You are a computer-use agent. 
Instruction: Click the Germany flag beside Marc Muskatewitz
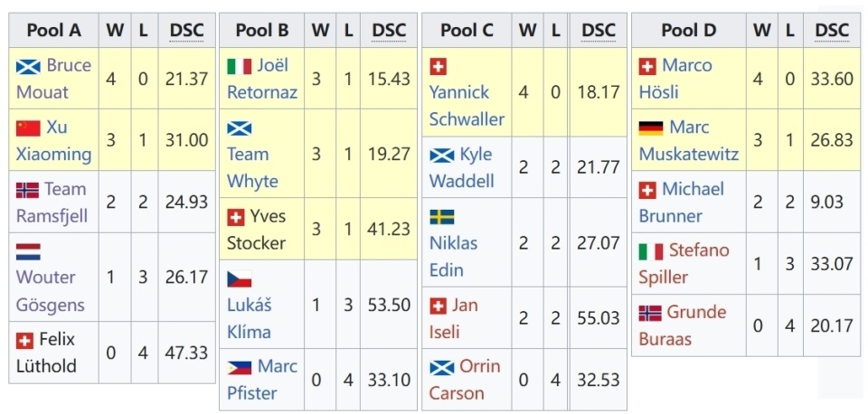[x=651, y=127]
